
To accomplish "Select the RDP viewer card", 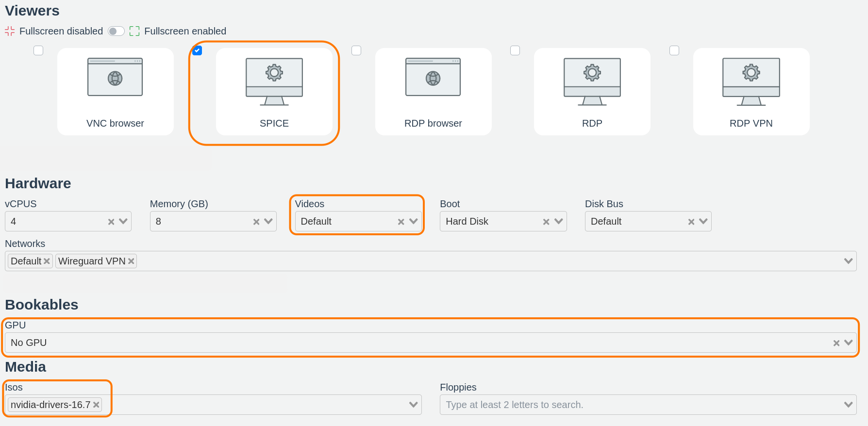I will (x=592, y=92).
